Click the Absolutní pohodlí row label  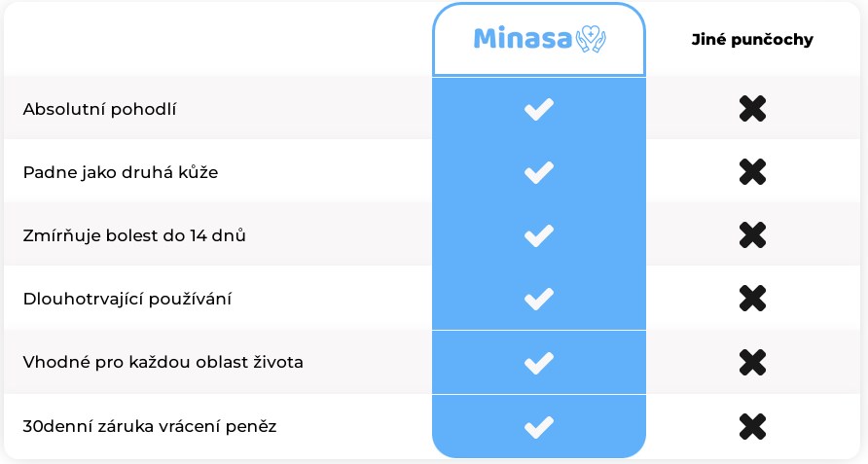click(99, 109)
